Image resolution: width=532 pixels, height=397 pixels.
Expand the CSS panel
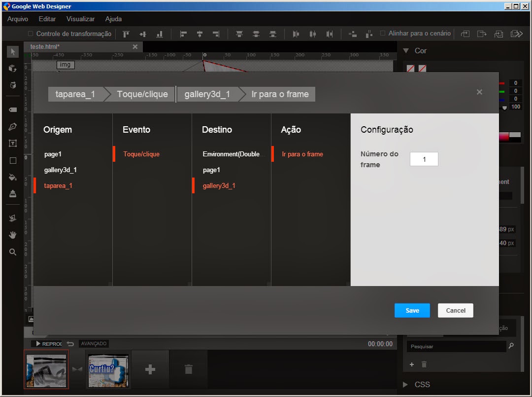click(x=404, y=384)
